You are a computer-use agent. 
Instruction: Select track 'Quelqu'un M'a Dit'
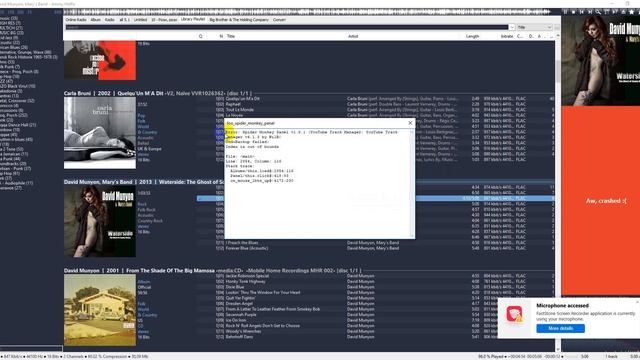tap(243, 99)
